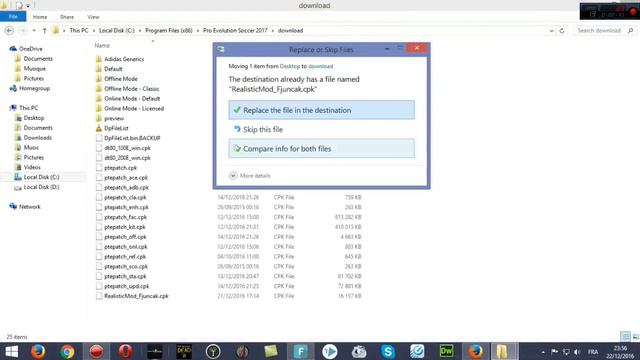Image resolution: width=640 pixels, height=360 pixels.
Task: Switch to details view icon
Action: point(625,336)
